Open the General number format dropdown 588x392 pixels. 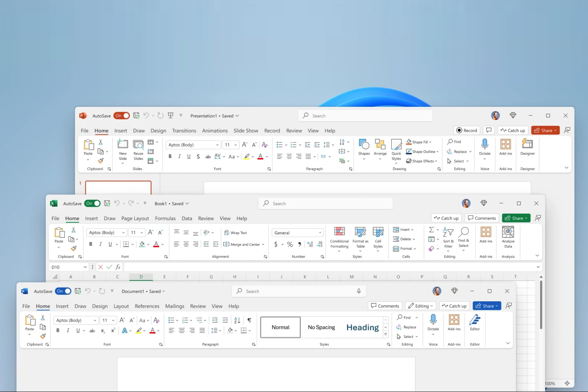[320, 232]
